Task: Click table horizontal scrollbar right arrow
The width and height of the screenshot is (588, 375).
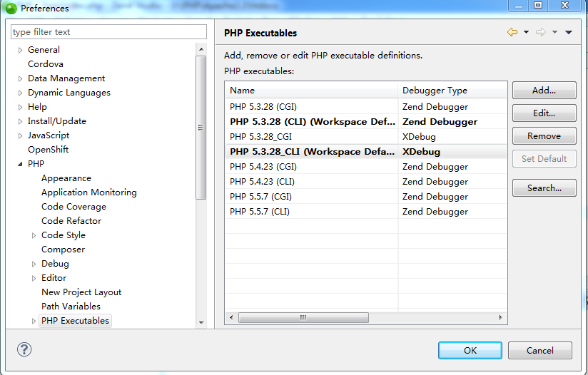Action: [x=501, y=317]
